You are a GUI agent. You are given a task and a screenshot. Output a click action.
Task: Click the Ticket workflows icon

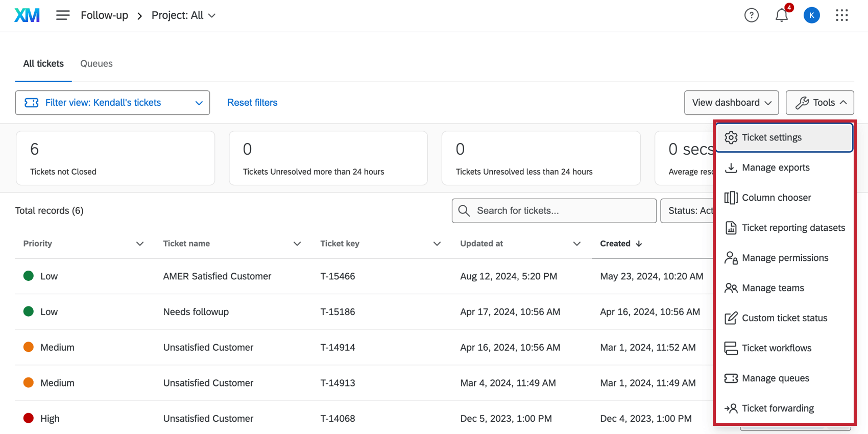731,348
